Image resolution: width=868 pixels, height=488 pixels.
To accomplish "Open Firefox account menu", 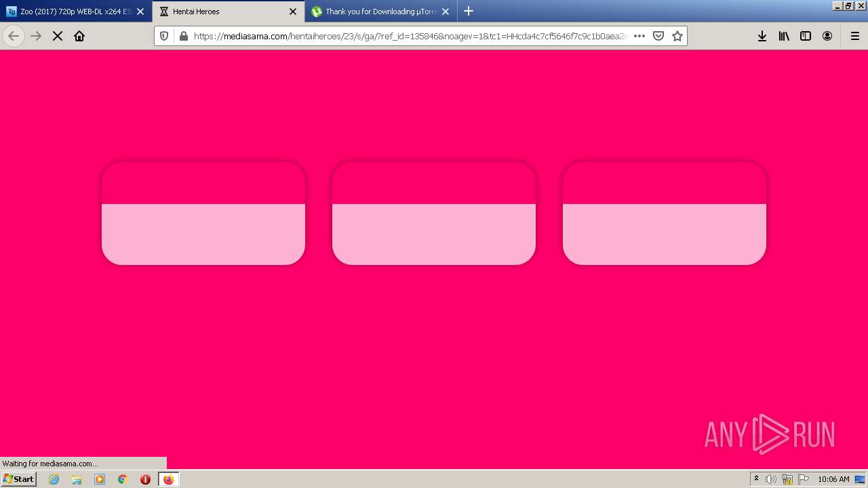I will pyautogui.click(x=827, y=36).
